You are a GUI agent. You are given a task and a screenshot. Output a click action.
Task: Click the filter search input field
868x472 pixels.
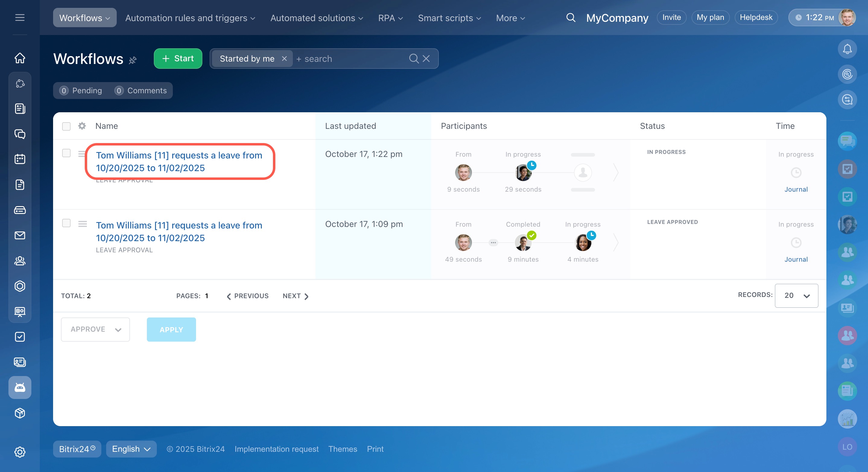(x=350, y=59)
